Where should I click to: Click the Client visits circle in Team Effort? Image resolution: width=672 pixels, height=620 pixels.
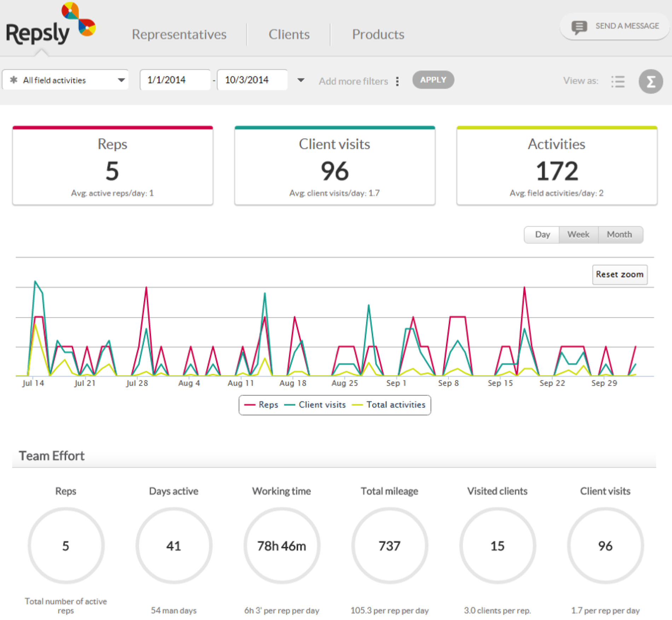click(x=605, y=546)
